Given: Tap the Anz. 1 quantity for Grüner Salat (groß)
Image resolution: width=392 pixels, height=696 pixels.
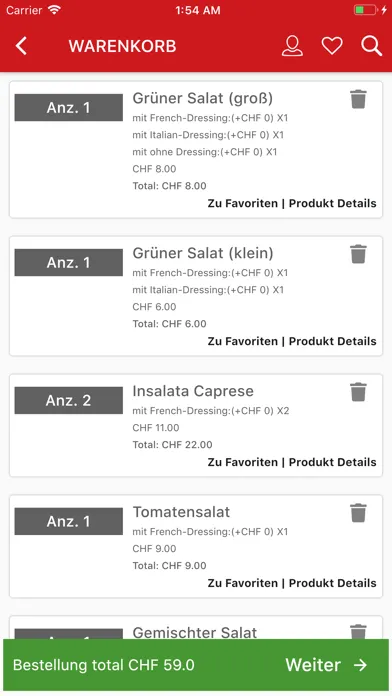Looking at the screenshot, I should pyautogui.click(x=68, y=107).
